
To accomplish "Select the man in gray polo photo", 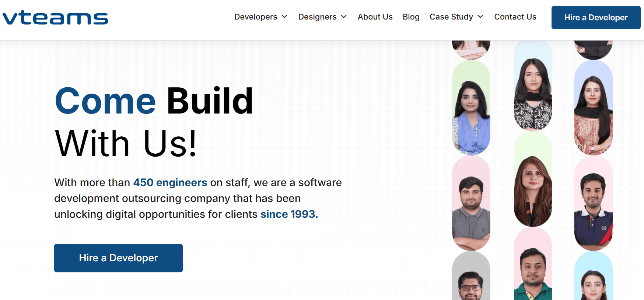I will 471,203.
